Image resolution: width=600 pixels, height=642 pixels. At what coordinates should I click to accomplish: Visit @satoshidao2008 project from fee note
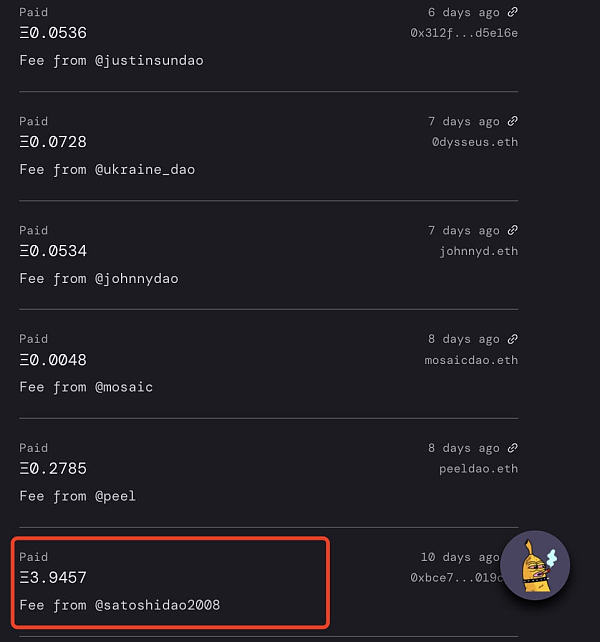pyautogui.click(x=157, y=605)
